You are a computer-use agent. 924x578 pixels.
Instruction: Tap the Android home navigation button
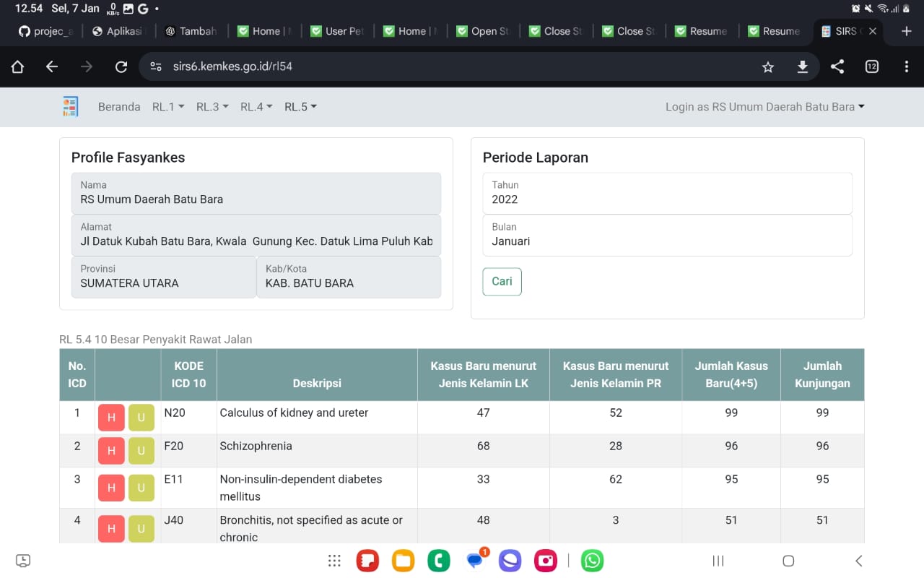[788, 561]
